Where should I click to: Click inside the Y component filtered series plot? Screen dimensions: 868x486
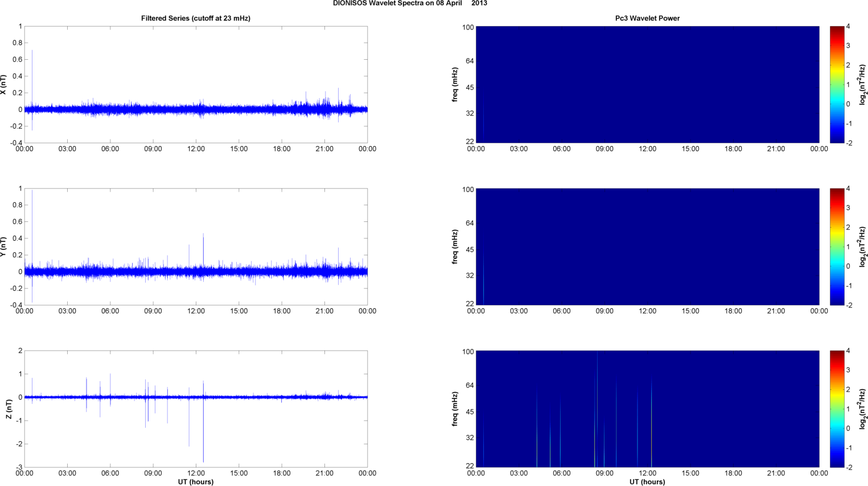[x=196, y=247]
